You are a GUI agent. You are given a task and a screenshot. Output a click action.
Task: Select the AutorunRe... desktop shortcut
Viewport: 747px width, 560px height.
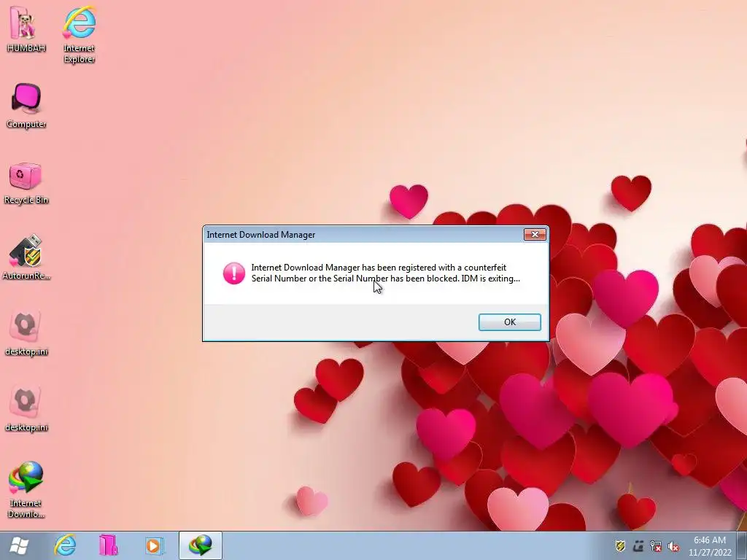click(x=26, y=257)
